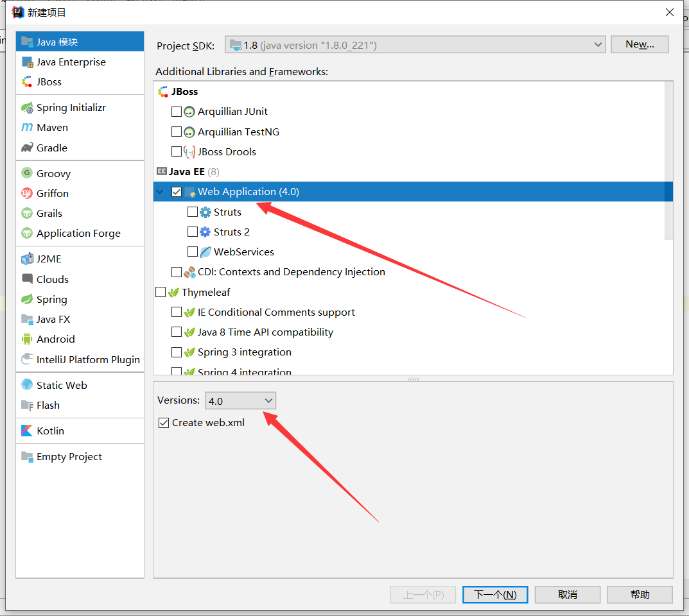Choose the Java FX folder icon
This screenshot has height=616, width=689.
(x=27, y=319)
